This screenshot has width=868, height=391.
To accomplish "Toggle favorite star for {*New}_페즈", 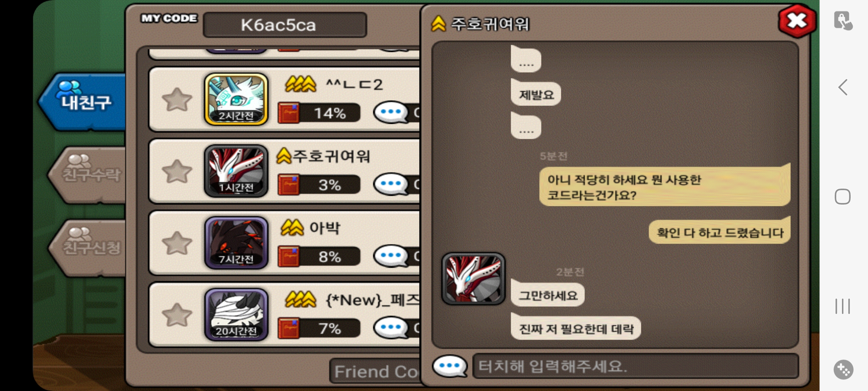I will point(177,315).
